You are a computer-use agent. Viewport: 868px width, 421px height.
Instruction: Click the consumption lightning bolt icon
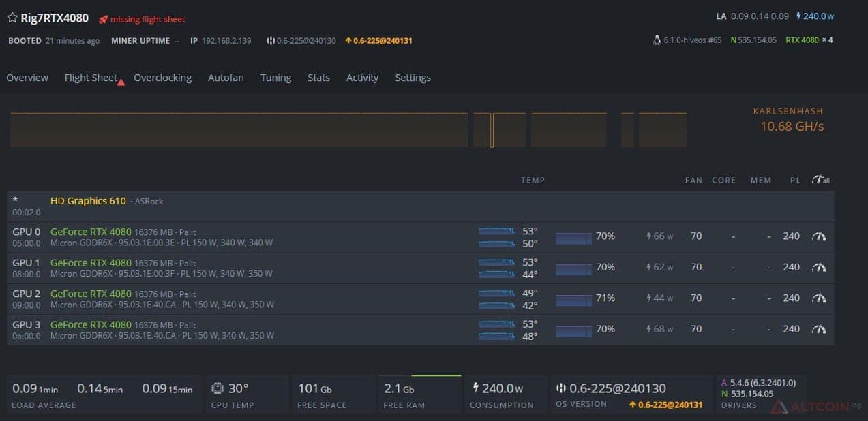point(475,388)
